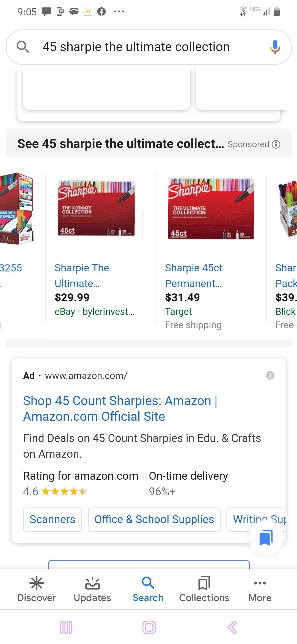Open the Discover tab
Viewport: 297px width, 644px height.
click(x=37, y=589)
